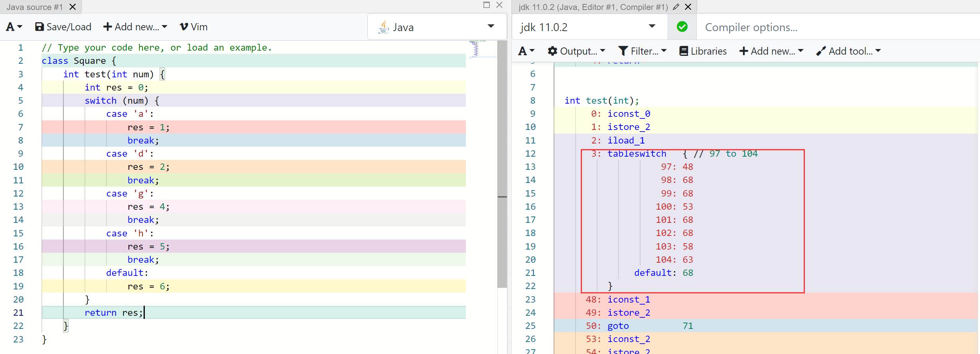
Task: Open the Java language selector dropdown
Action: coord(437,27)
